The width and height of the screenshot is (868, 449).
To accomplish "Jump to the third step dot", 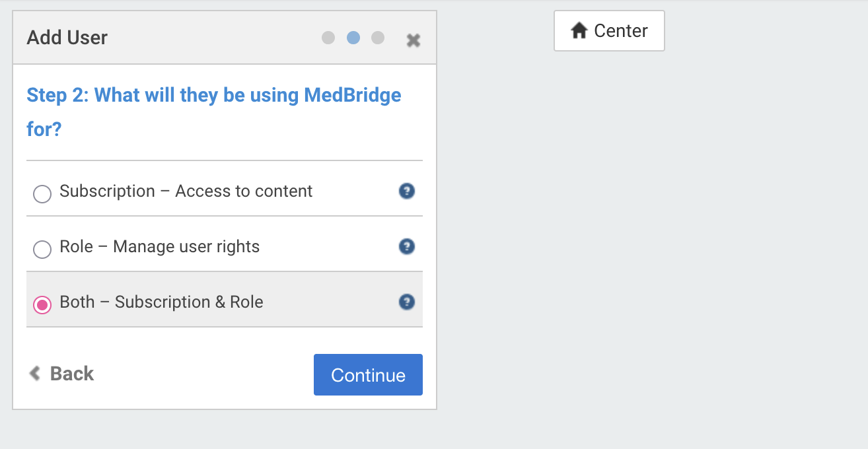I will 378,38.
